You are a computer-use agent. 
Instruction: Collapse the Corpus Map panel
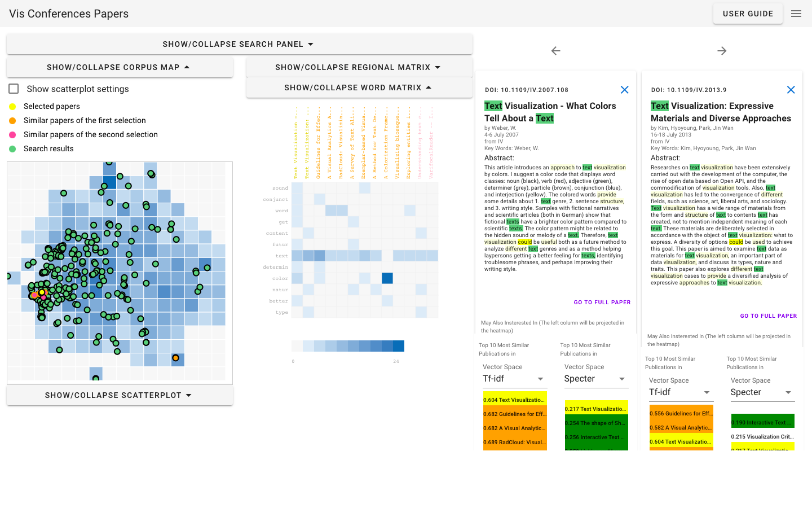[120, 67]
